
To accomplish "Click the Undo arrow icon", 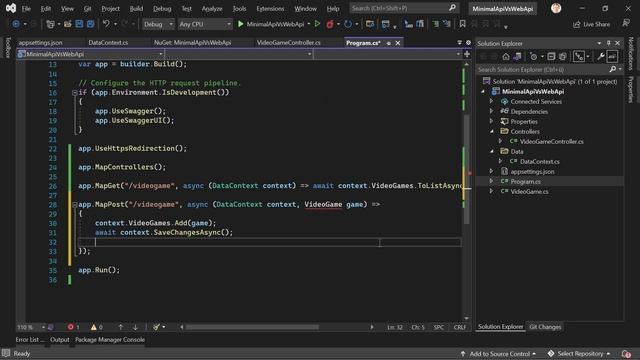I will point(106,24).
